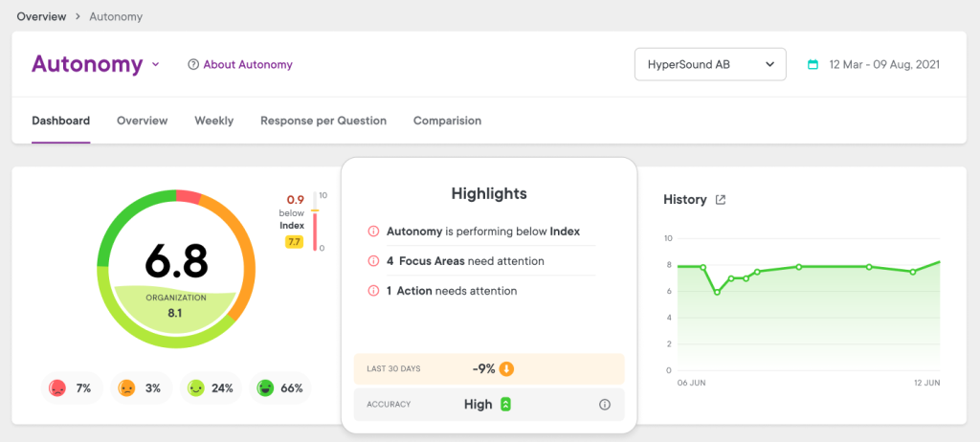The height and width of the screenshot is (442, 980).
Task: Open History chart in external view icon
Action: pyautogui.click(x=721, y=200)
